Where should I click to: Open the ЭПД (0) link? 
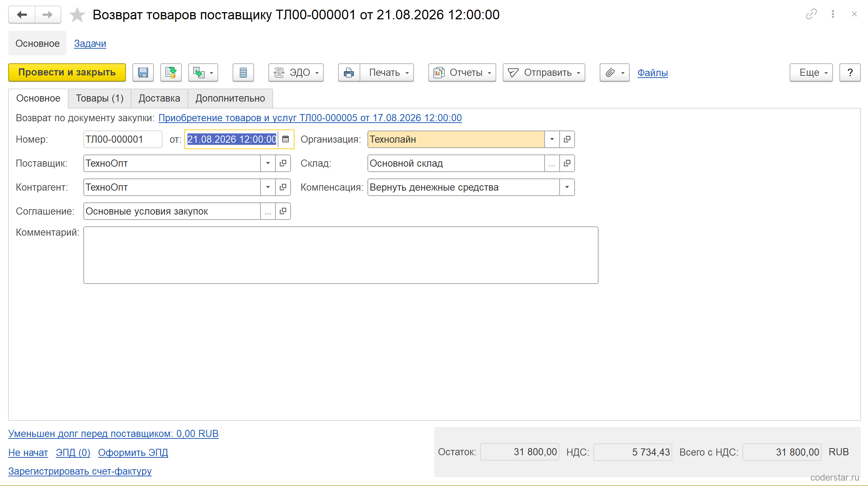pyautogui.click(x=73, y=452)
